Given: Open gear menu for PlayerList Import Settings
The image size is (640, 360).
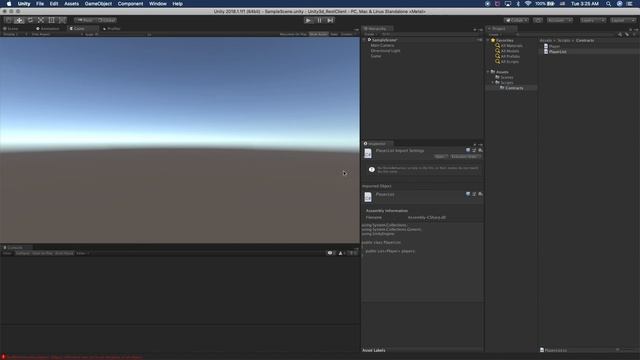Looking at the screenshot, I should pyautogui.click(x=480, y=150).
